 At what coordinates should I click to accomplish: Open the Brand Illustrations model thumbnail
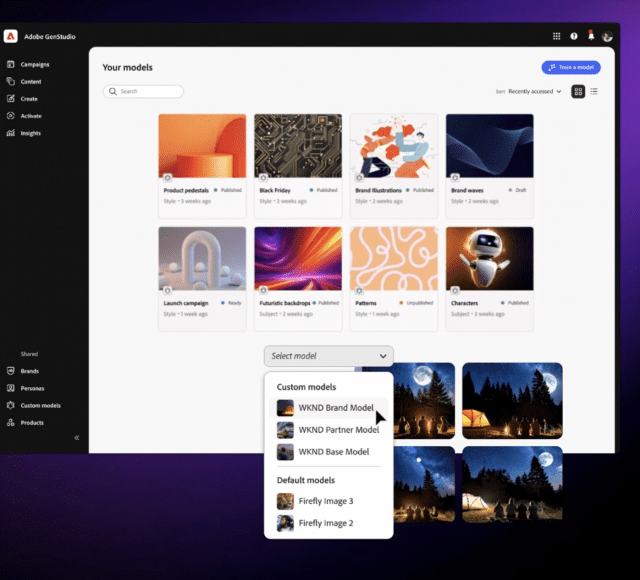pos(394,146)
